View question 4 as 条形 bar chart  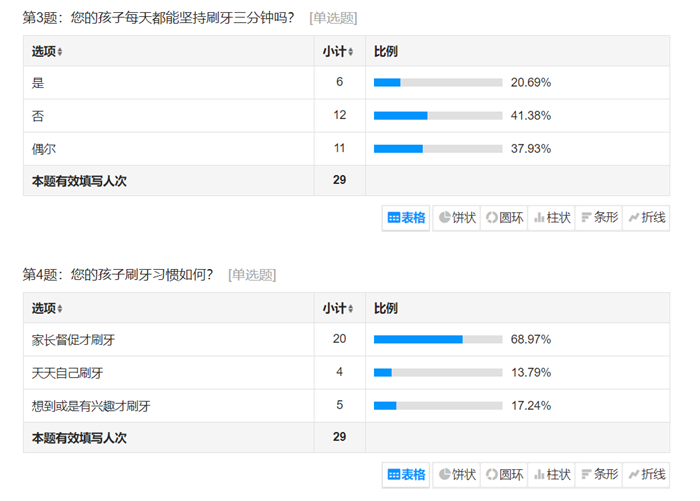pos(599,475)
